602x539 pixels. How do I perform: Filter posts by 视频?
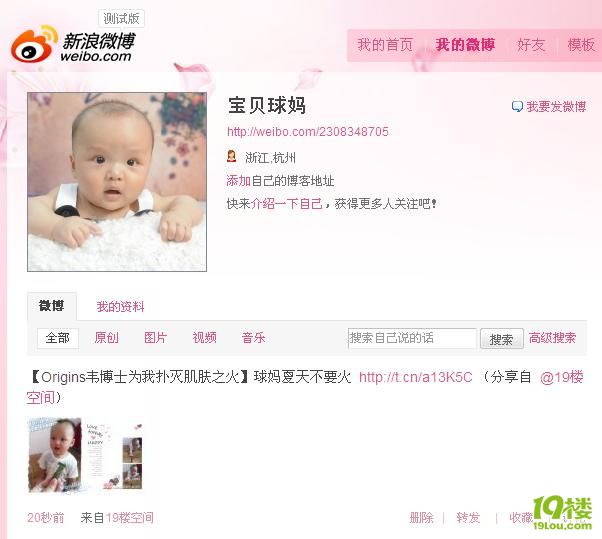point(205,338)
